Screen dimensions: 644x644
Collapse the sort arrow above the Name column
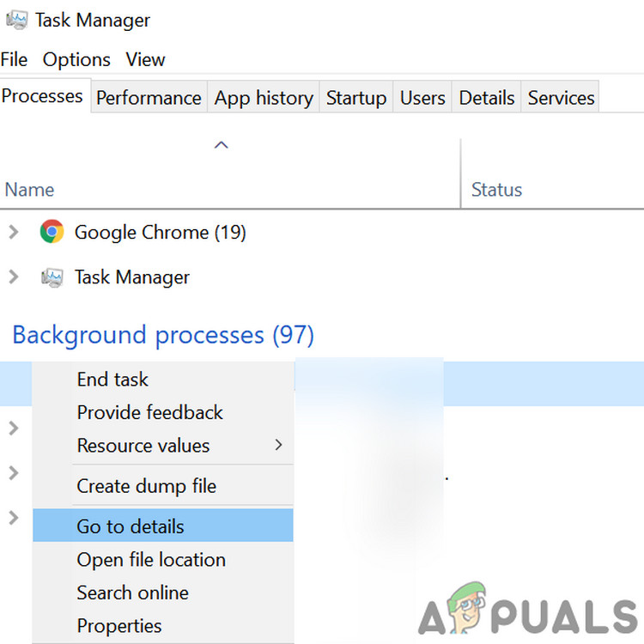point(221,145)
